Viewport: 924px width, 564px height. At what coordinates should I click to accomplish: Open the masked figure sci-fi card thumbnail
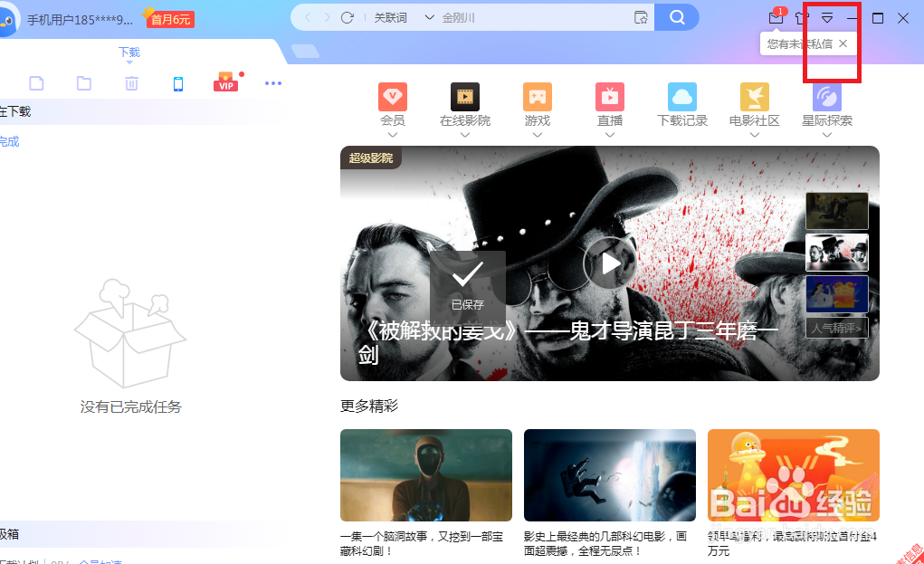point(426,475)
